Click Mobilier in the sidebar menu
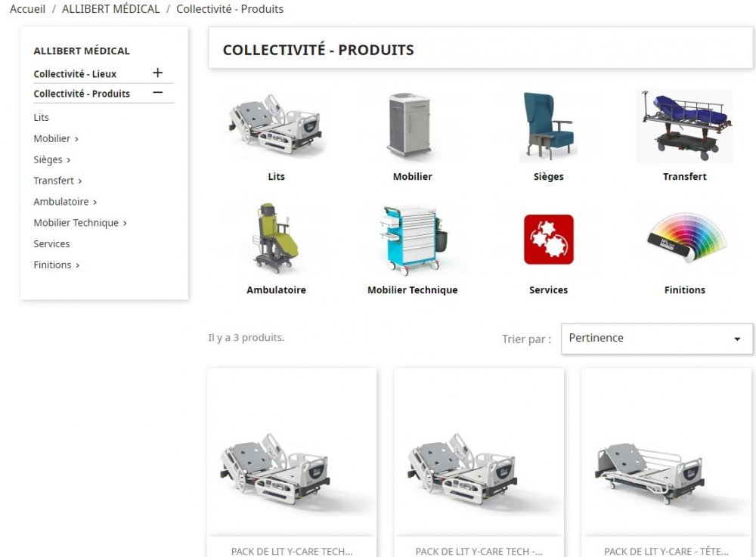Screen dimensions: 756x557 51,138
